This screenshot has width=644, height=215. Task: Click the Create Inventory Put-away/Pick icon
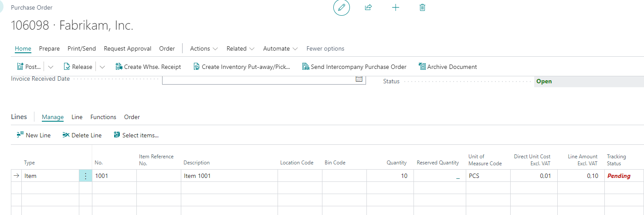point(197,67)
